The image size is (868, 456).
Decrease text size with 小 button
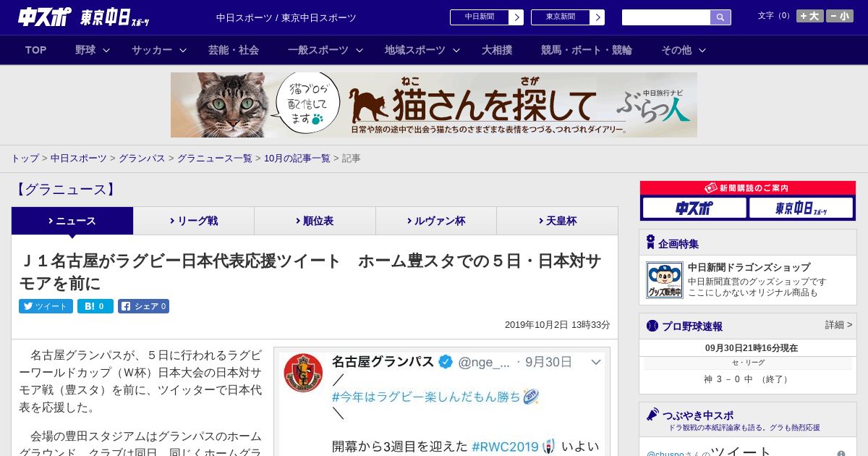pyautogui.click(x=840, y=16)
